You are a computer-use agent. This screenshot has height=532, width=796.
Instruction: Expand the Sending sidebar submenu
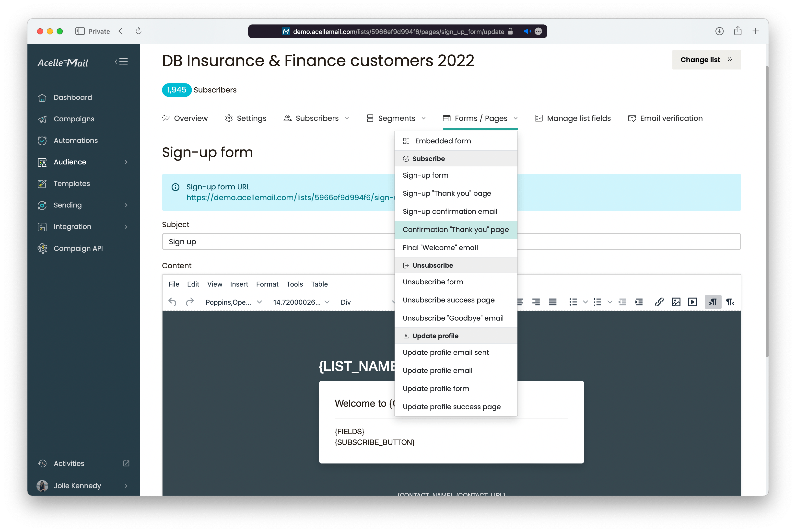[x=126, y=205]
